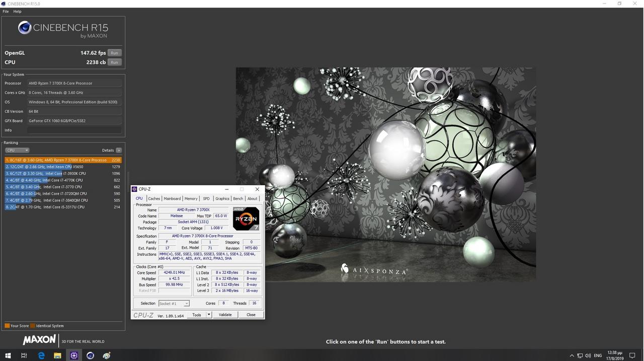
Task: Click the Code Name value Matisse
Action: coord(177,216)
